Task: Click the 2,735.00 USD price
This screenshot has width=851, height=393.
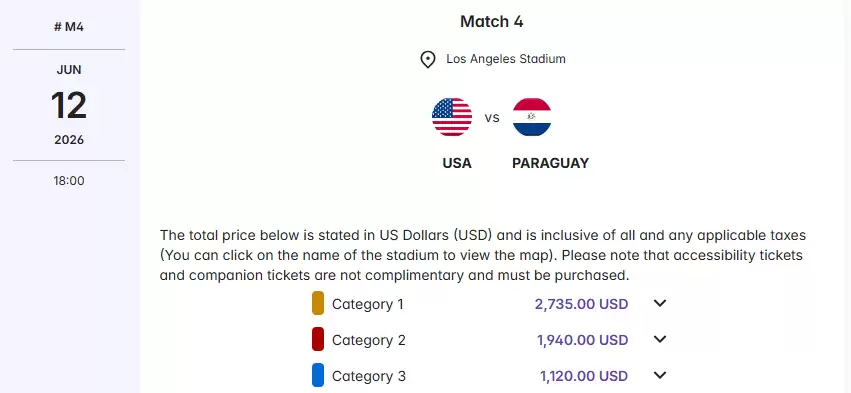Action: pos(581,304)
